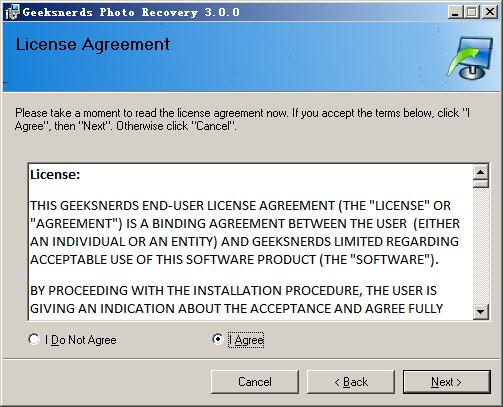
Task: Click the bold License: heading in the text box
Action: point(55,175)
